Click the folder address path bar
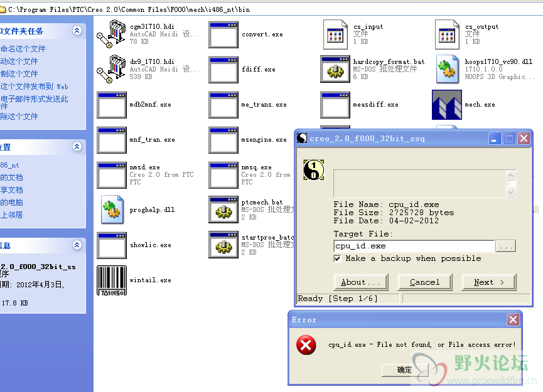 coord(271,9)
